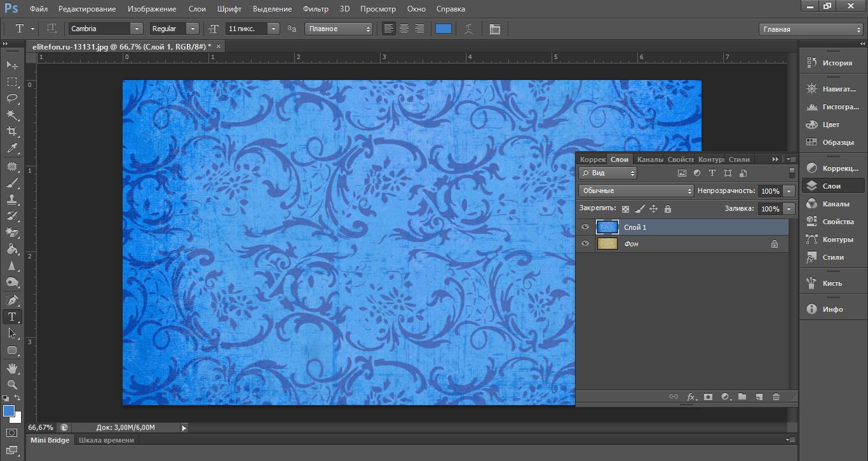Toggle lock image pixels brush icon
868x461 pixels.
coord(639,208)
